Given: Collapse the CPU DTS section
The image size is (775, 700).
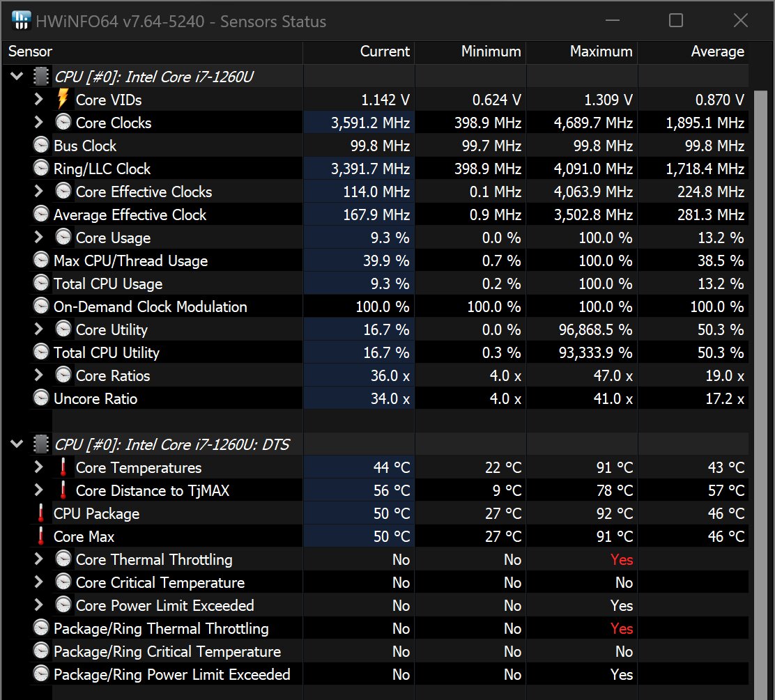Looking at the screenshot, I should click(17, 444).
